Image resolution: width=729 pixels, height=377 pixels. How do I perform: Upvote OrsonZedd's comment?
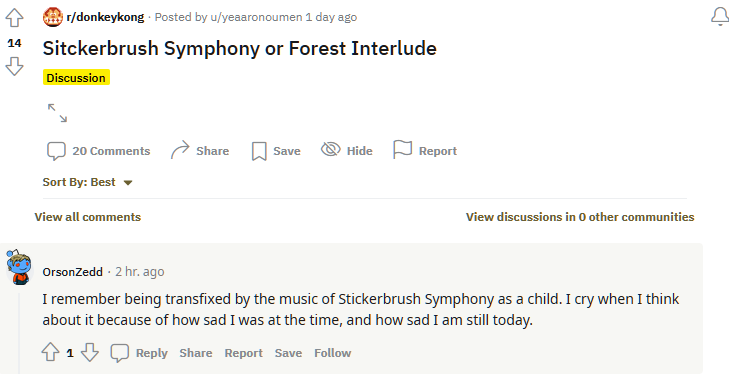[x=50, y=353]
